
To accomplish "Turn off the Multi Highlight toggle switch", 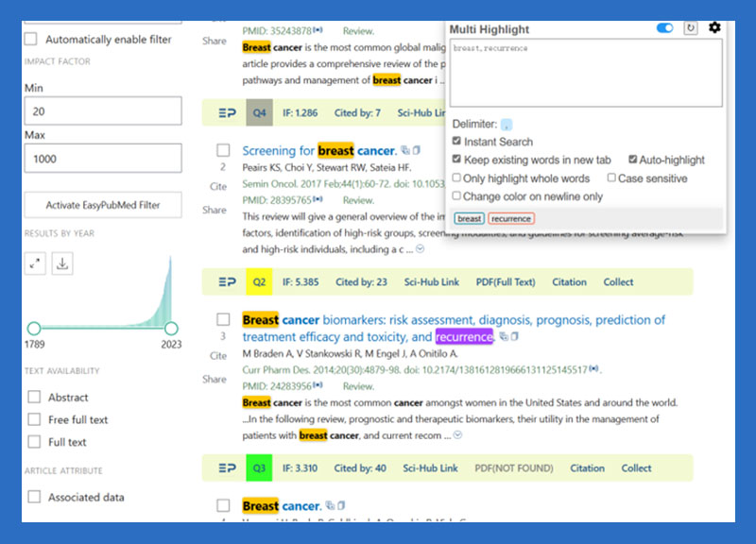I will click(663, 27).
